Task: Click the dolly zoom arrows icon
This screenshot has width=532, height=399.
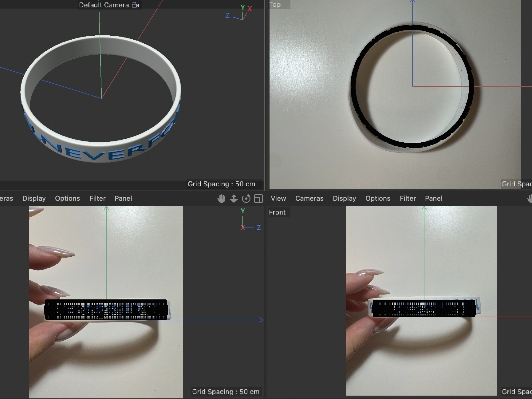Action: pyautogui.click(x=234, y=199)
